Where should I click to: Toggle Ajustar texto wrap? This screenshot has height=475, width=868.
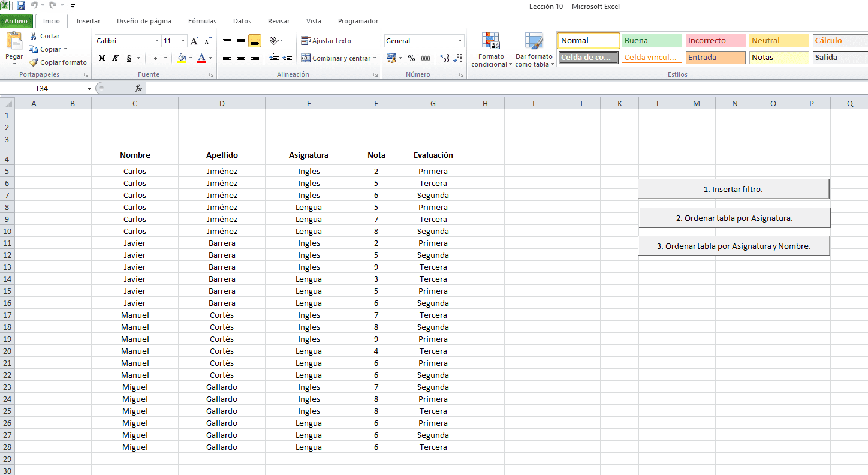[326, 41]
